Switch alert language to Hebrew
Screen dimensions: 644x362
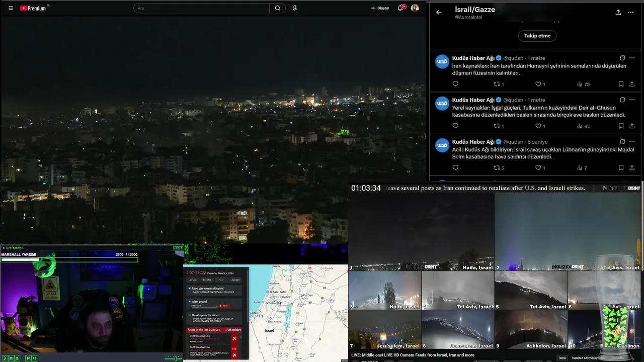tap(193, 280)
